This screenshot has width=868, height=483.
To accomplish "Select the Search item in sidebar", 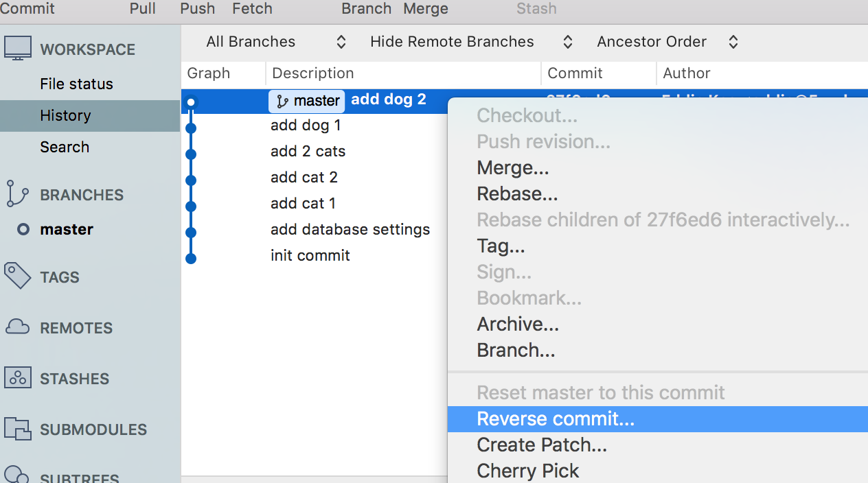I will 65,147.
